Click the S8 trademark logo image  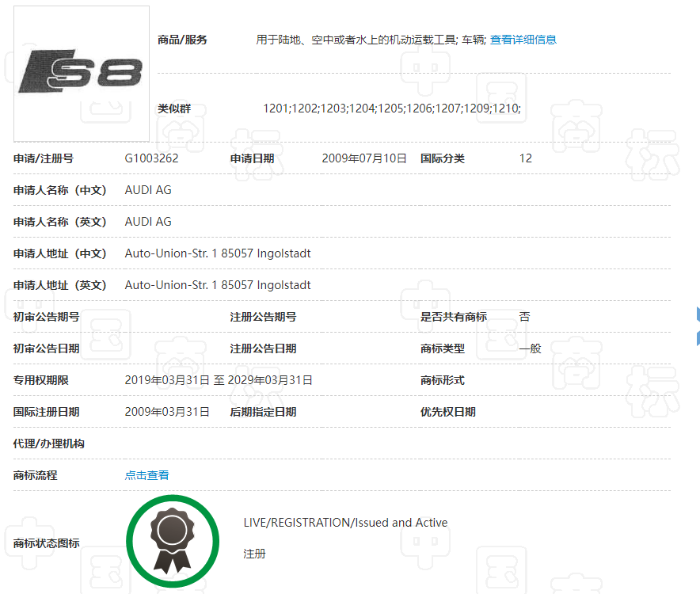(x=82, y=74)
